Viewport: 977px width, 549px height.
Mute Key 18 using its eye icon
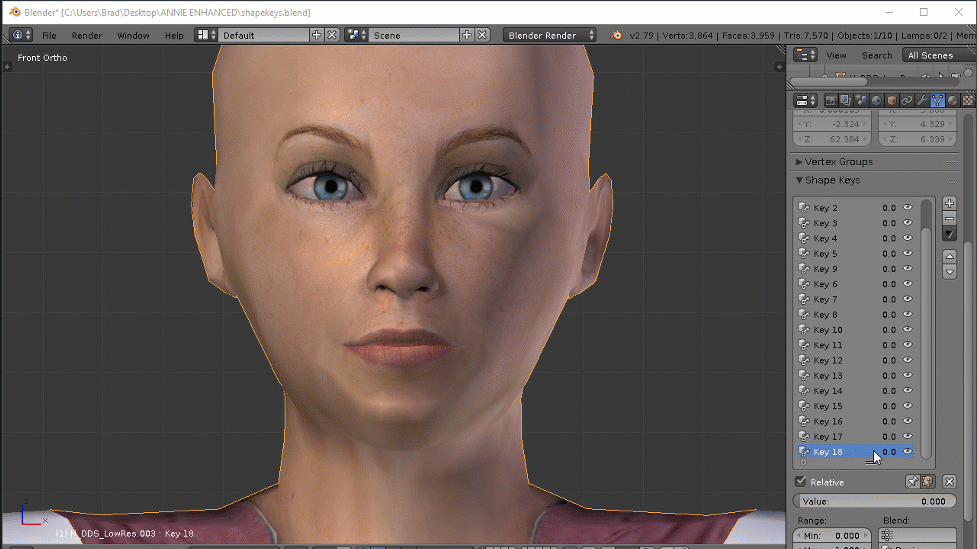point(907,452)
